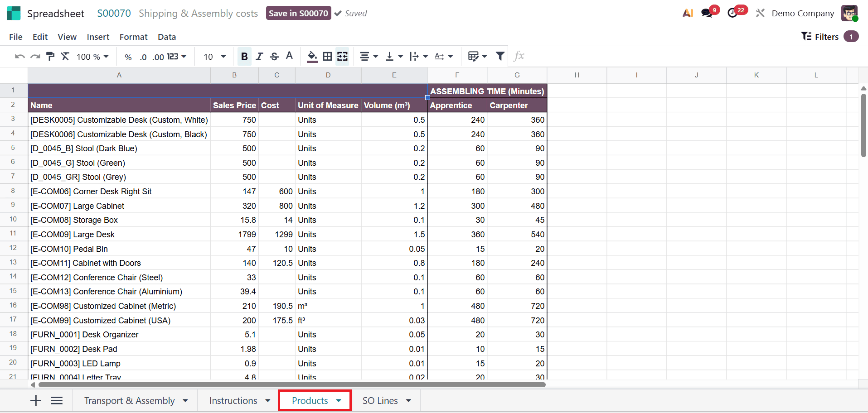Open the fill color tool

pos(311,56)
